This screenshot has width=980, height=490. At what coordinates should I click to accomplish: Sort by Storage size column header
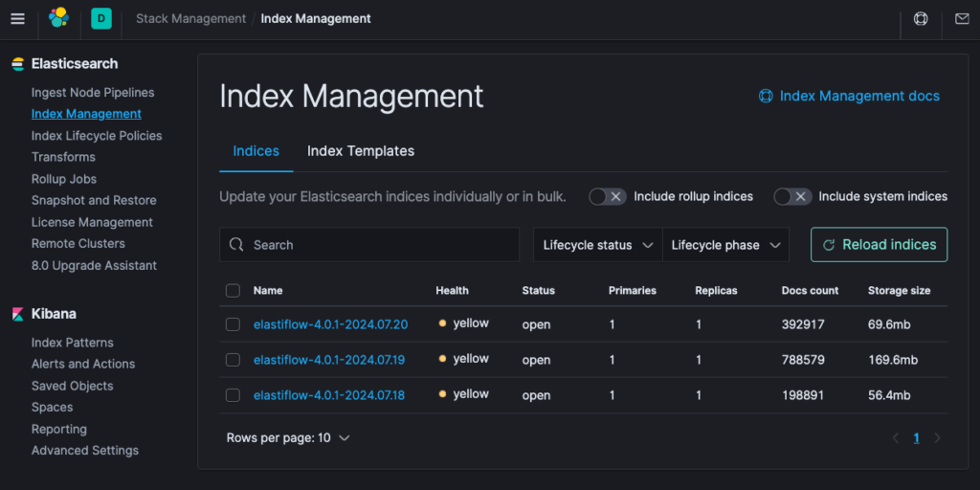[900, 291]
